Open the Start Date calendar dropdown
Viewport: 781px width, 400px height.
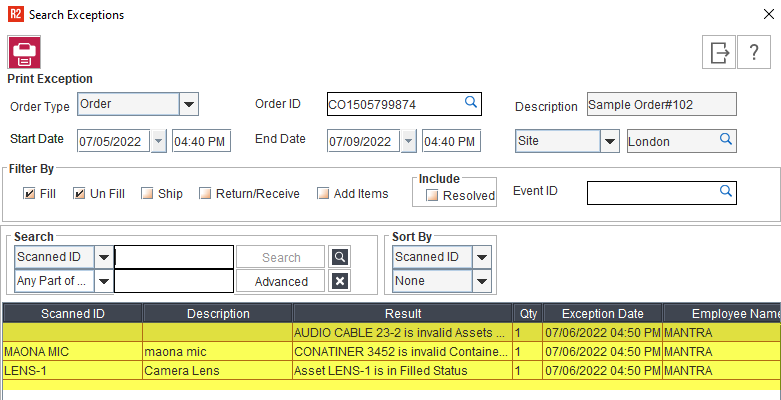tap(160, 141)
